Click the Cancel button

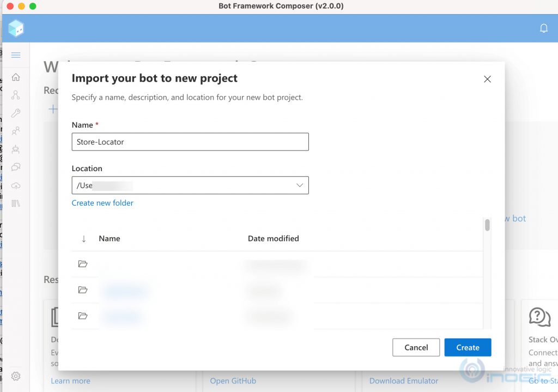(x=416, y=347)
